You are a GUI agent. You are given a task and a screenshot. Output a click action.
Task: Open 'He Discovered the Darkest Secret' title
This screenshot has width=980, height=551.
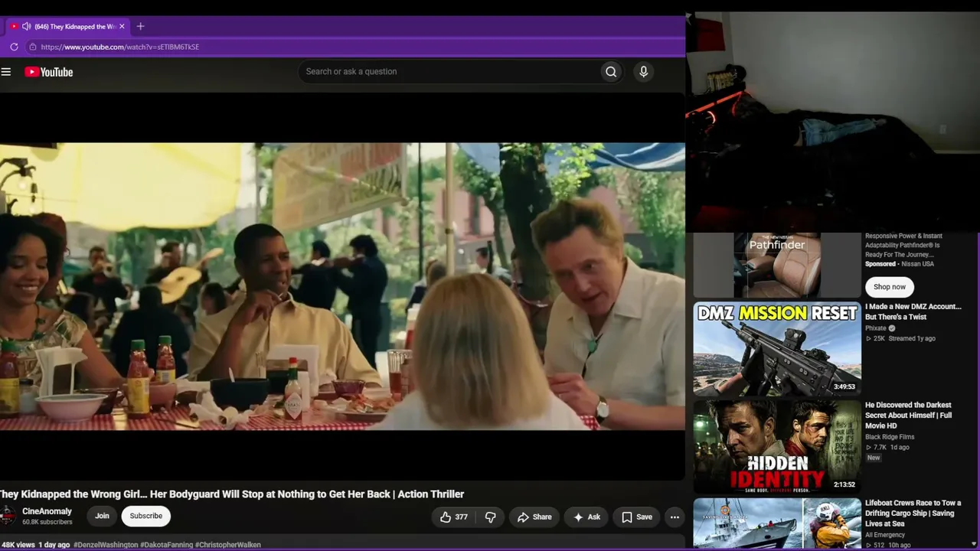click(909, 415)
